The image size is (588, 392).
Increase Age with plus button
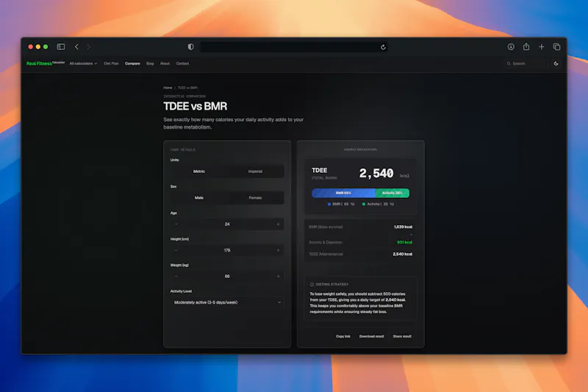click(x=278, y=224)
